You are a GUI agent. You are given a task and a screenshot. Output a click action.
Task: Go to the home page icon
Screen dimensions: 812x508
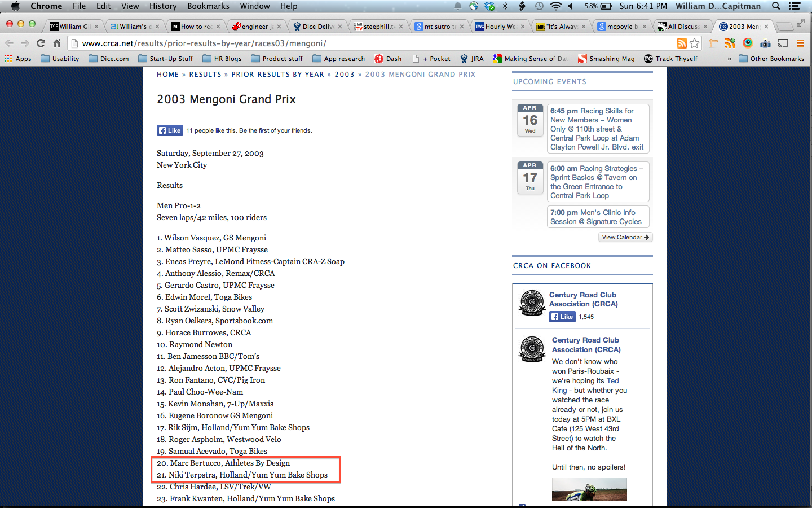click(56, 43)
